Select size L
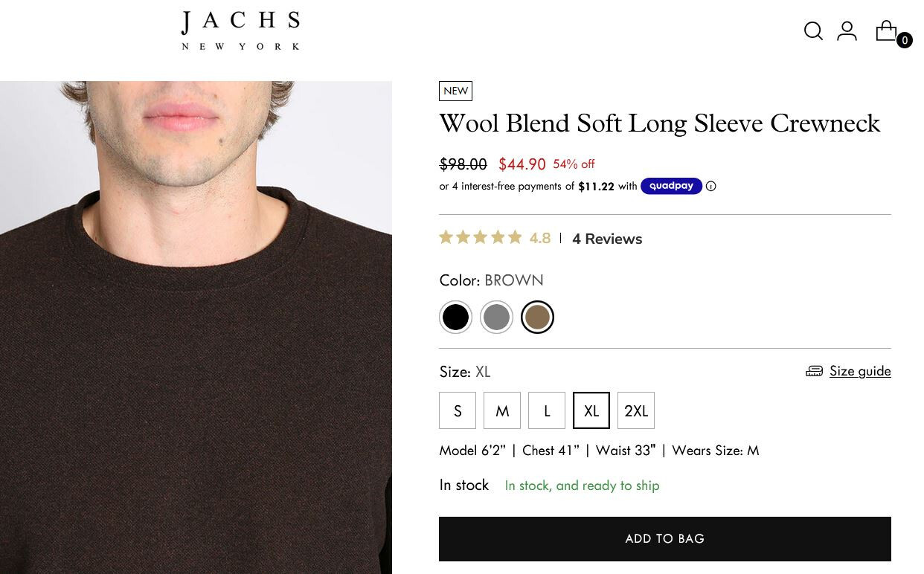The height and width of the screenshot is (574, 924). point(547,410)
